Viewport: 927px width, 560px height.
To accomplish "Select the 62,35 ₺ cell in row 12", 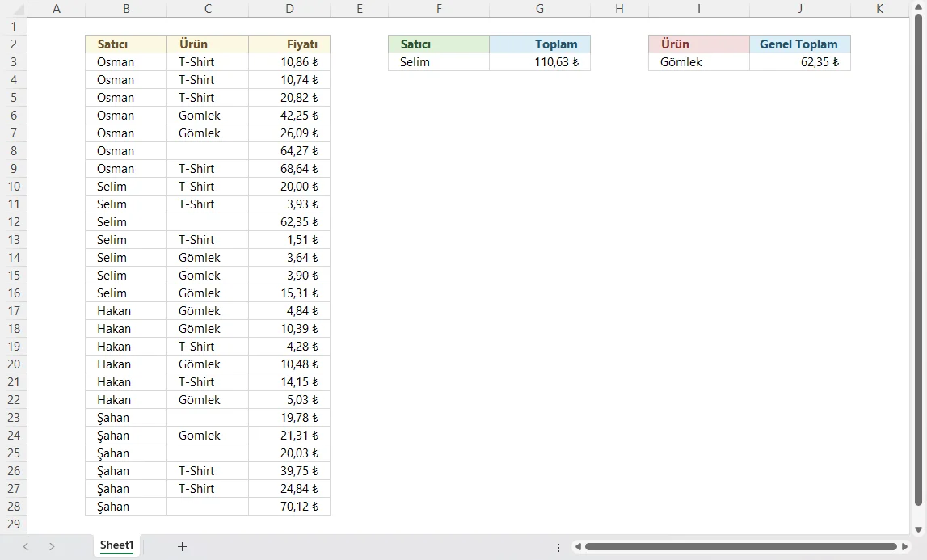I will 289,221.
